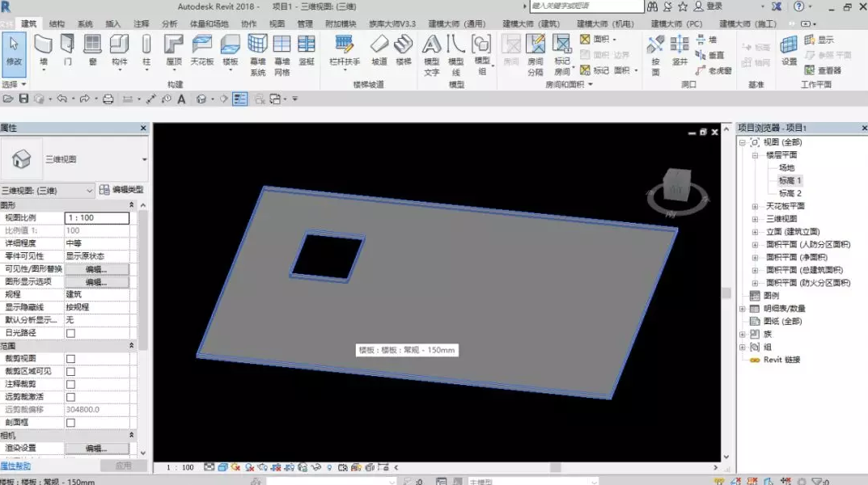Click the Properties panel vertical scrollbar

[143, 279]
